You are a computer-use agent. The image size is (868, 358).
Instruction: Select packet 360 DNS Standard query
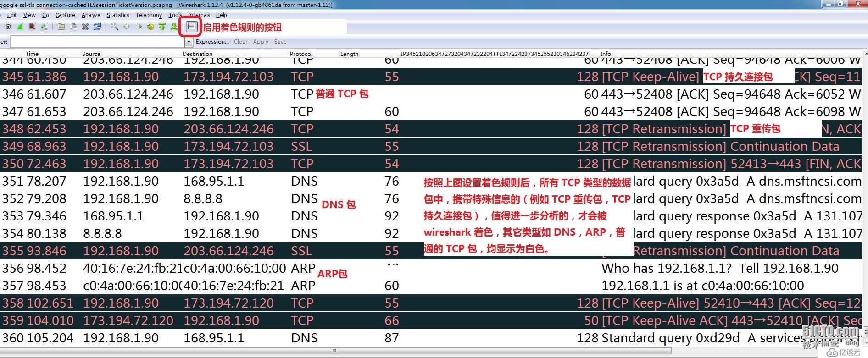(431, 338)
